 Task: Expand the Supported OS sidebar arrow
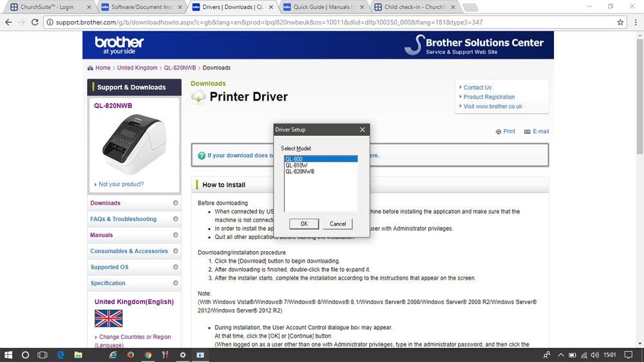pyautogui.click(x=175, y=267)
